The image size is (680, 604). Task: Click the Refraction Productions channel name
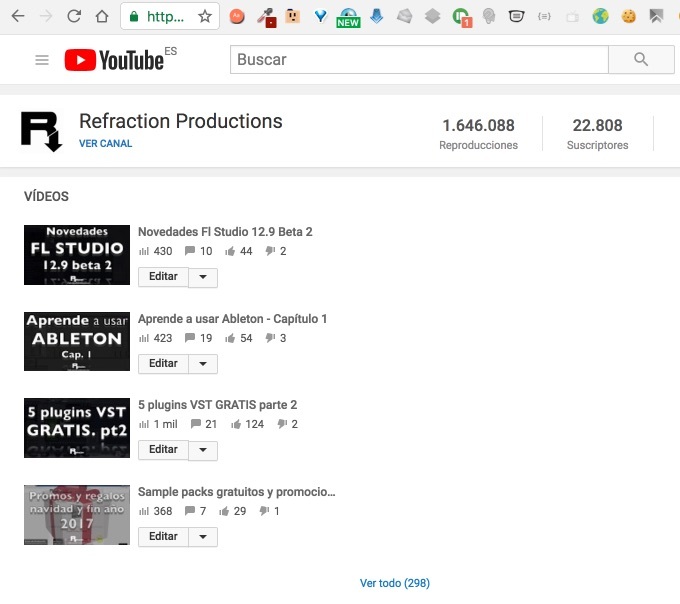coord(181,121)
